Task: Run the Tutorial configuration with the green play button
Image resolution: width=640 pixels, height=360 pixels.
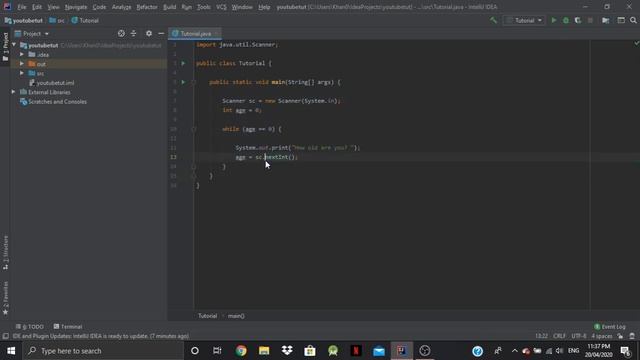Action: pyautogui.click(x=553, y=20)
